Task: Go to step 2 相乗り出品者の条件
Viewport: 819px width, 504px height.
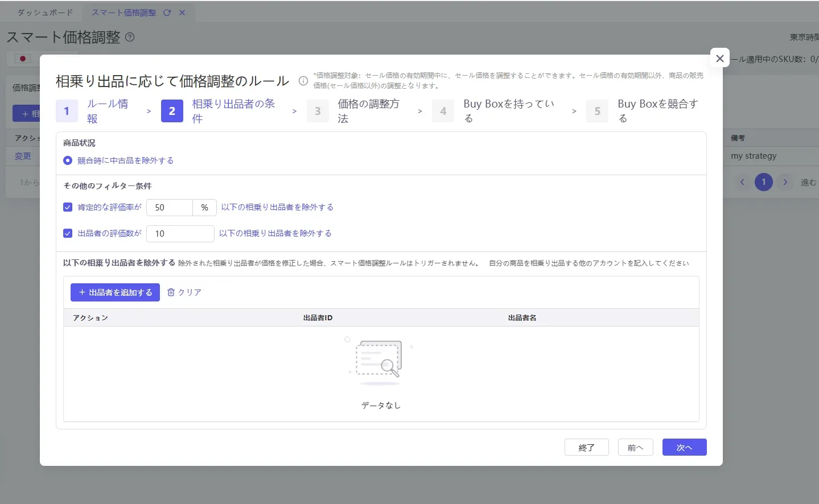Action: [219, 111]
